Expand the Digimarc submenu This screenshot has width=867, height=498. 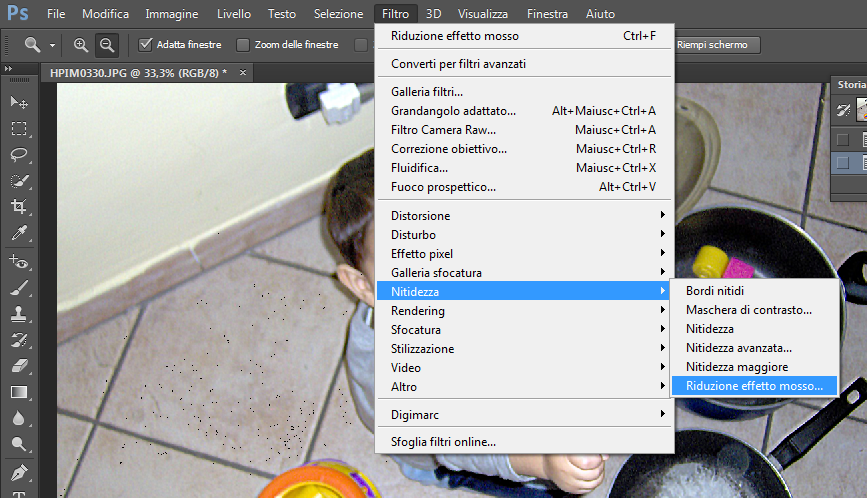coord(524,415)
